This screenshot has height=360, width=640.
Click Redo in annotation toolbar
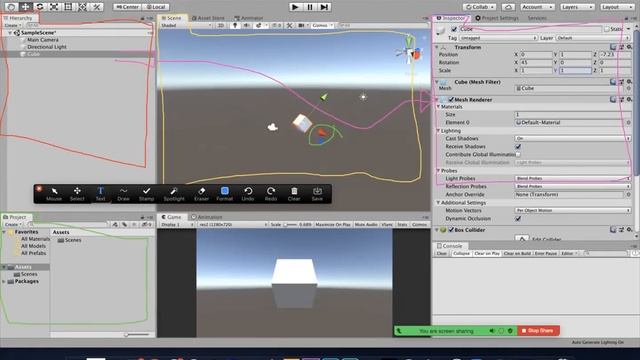271,194
